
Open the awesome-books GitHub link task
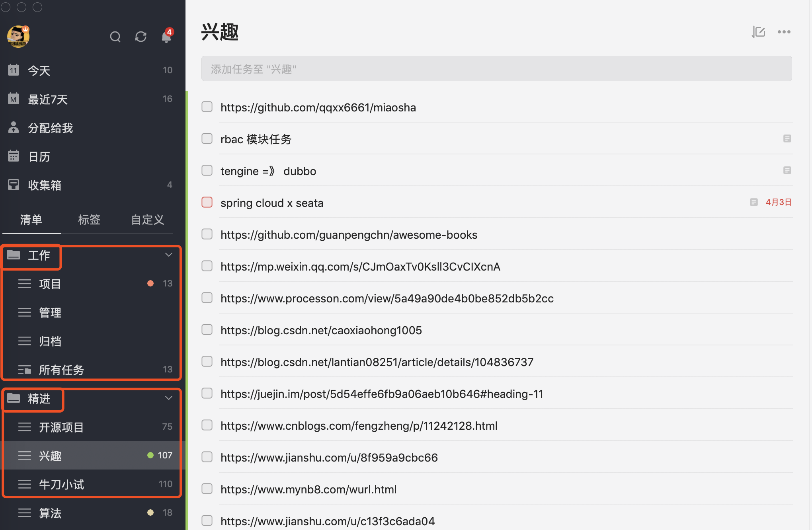point(349,235)
